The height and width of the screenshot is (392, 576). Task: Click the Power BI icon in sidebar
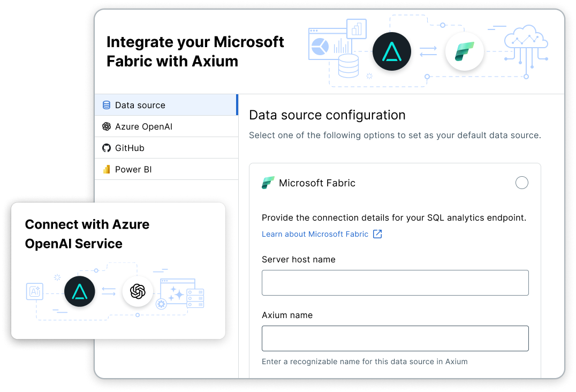pos(107,169)
